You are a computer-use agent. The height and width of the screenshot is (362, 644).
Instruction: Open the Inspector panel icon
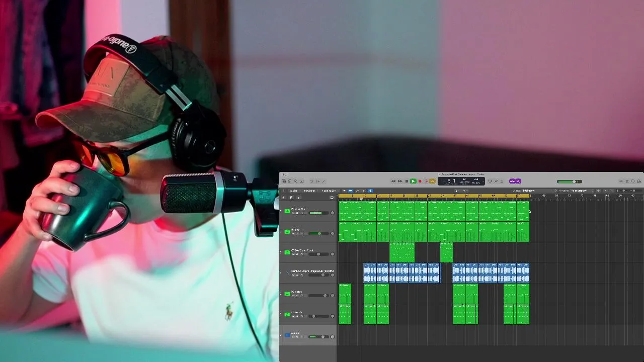tap(290, 181)
